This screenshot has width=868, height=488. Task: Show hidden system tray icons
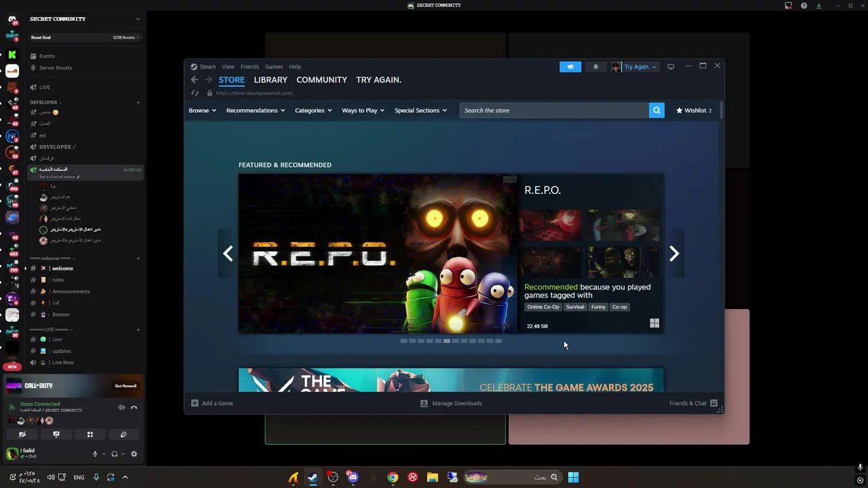coord(125,477)
